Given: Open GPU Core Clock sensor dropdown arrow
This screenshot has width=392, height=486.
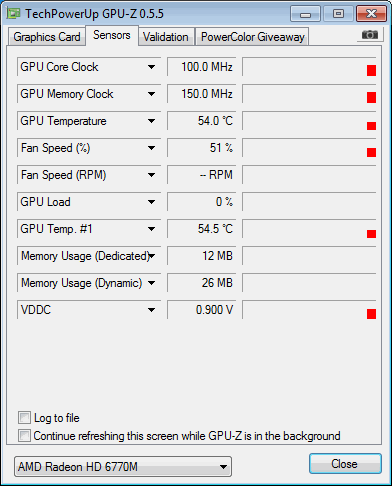Looking at the screenshot, I should coord(151,67).
